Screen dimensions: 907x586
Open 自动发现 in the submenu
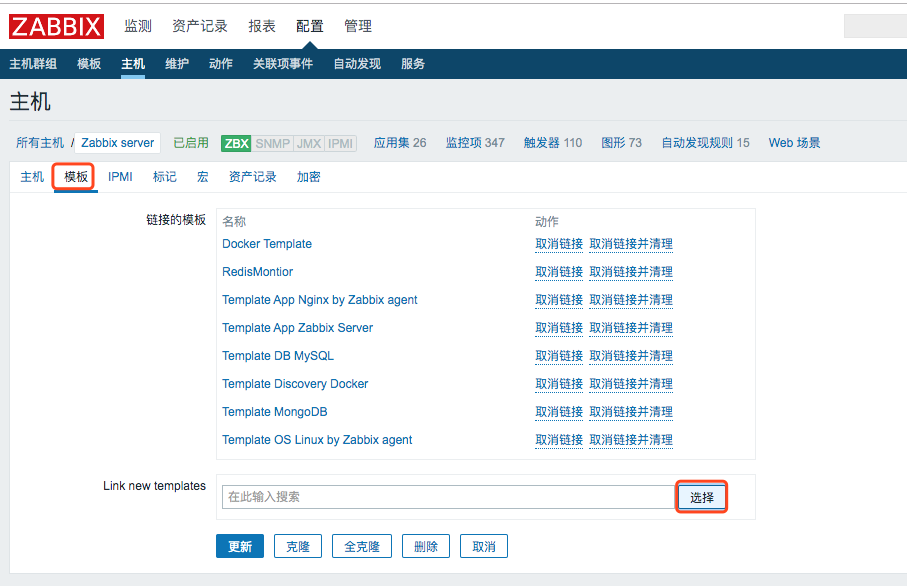coord(357,64)
